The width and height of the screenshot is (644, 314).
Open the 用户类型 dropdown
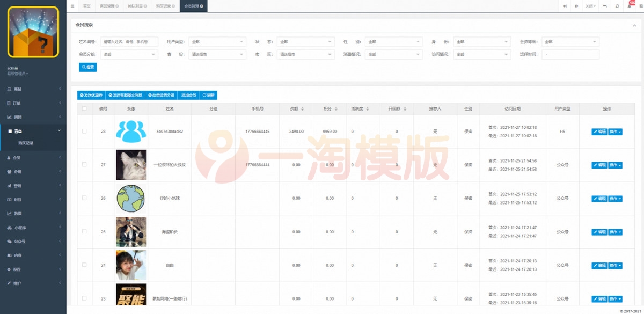[x=217, y=41]
